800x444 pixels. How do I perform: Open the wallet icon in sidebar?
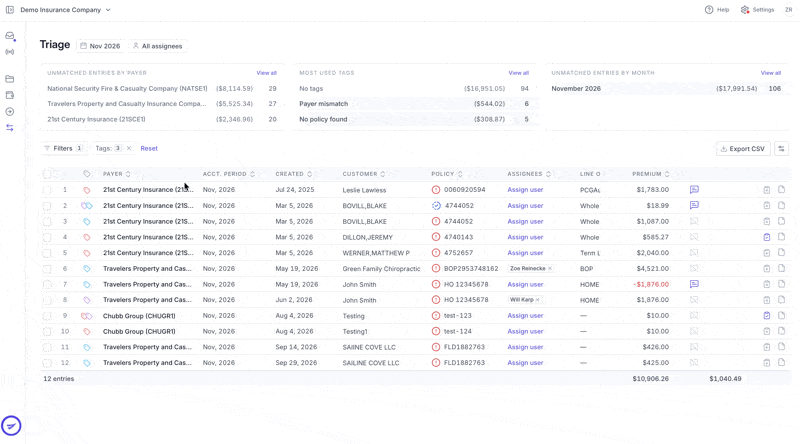[10, 95]
